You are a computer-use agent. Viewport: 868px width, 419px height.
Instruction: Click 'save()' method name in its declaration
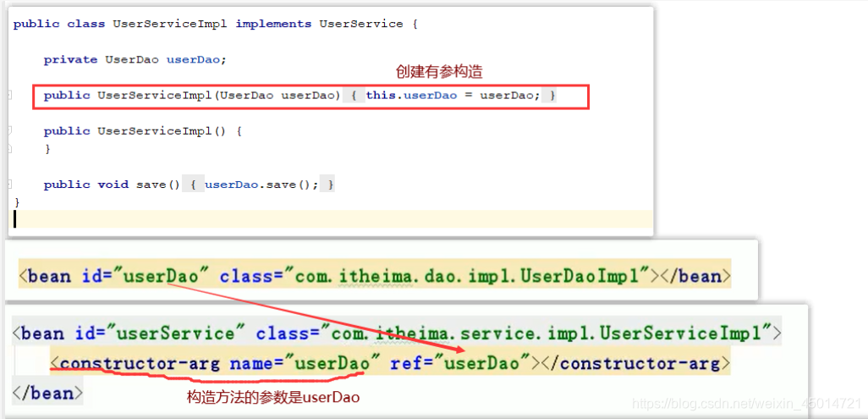coord(158,185)
